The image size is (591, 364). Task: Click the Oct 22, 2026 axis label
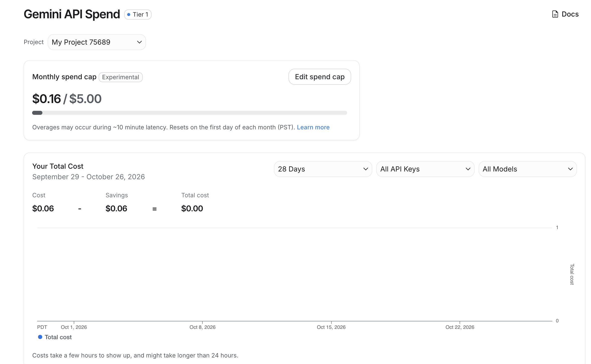pos(460,327)
